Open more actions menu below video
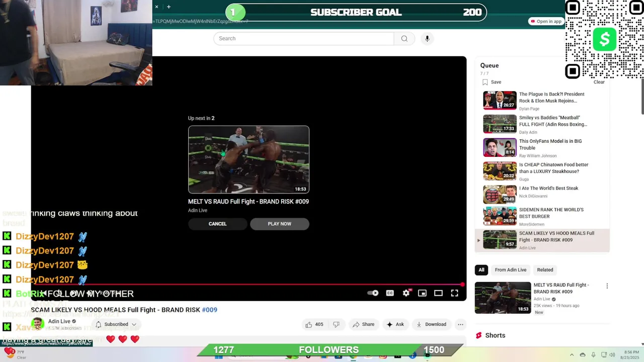Image resolution: width=644 pixels, height=362 pixels. 460,324
